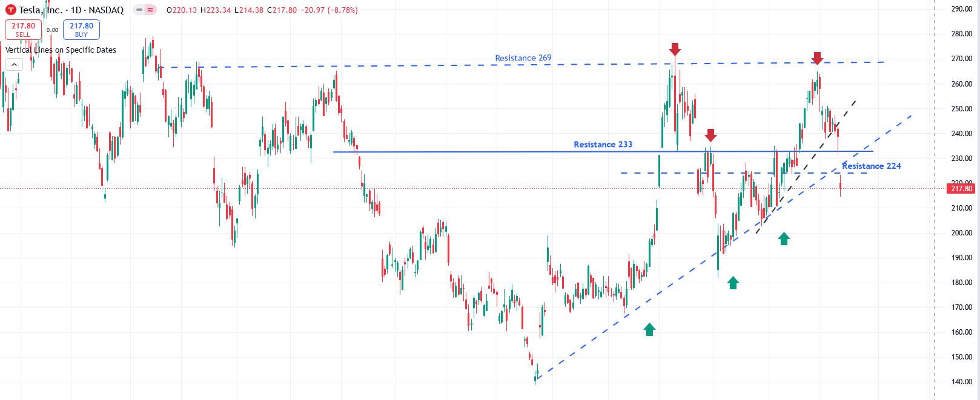Click the 140.00 price axis label

coord(961,382)
